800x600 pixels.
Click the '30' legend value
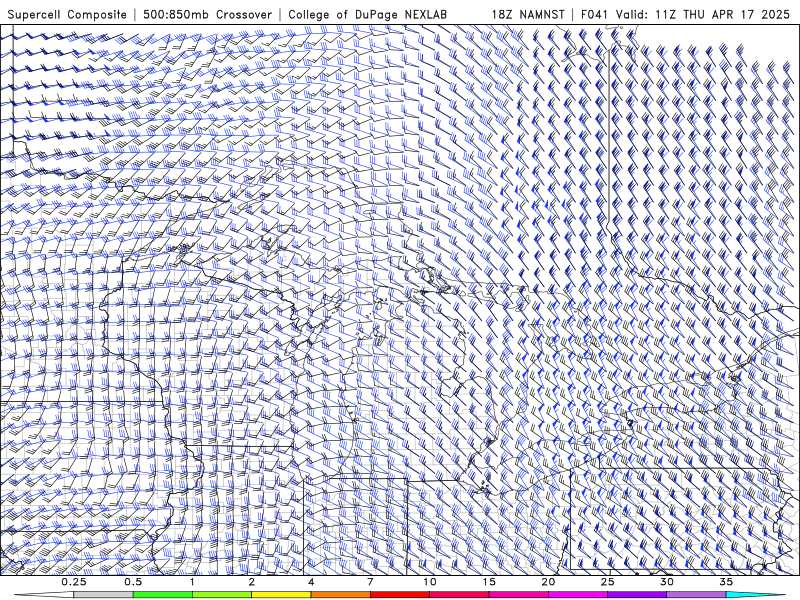pyautogui.click(x=666, y=582)
